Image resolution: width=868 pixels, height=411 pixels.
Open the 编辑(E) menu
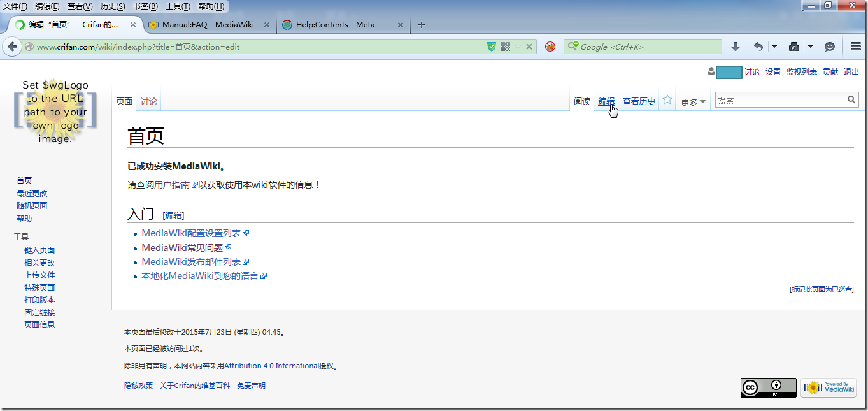[x=48, y=6]
